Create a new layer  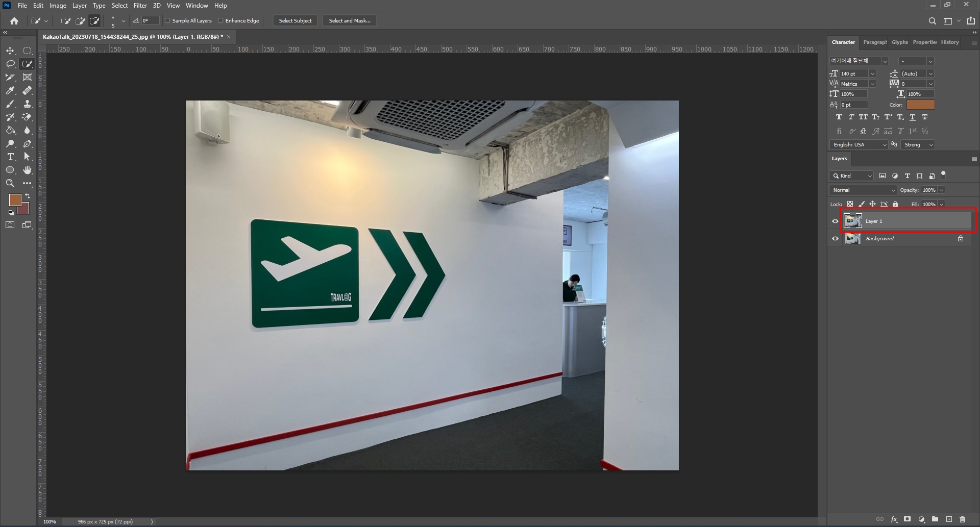tap(949, 519)
